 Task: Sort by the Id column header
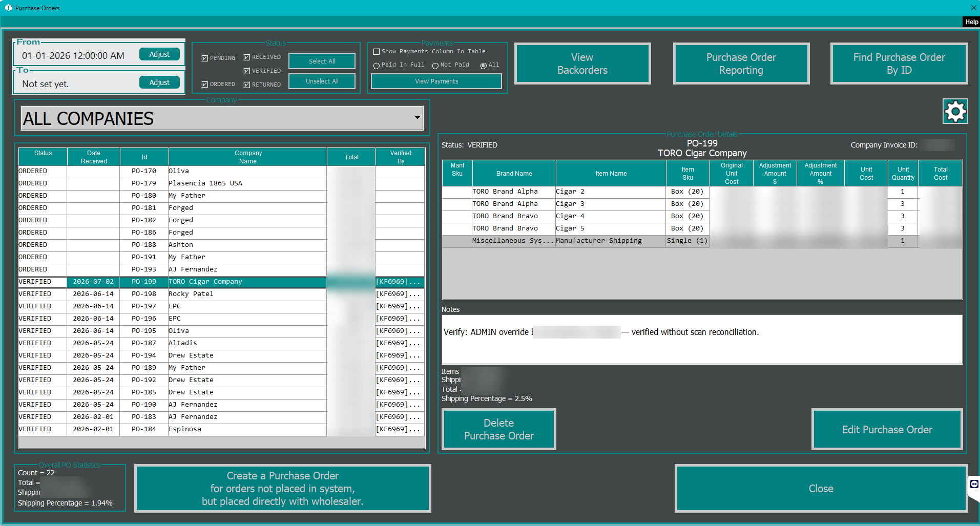pos(144,157)
